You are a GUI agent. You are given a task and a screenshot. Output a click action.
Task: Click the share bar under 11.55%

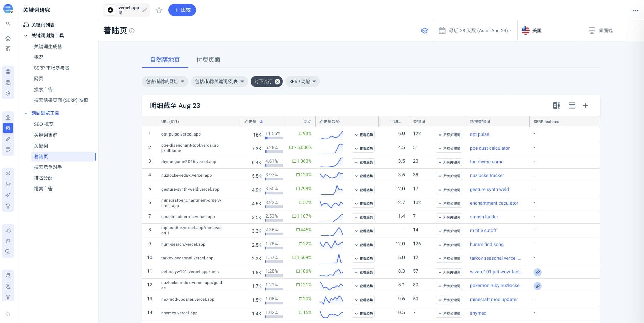[274, 138]
